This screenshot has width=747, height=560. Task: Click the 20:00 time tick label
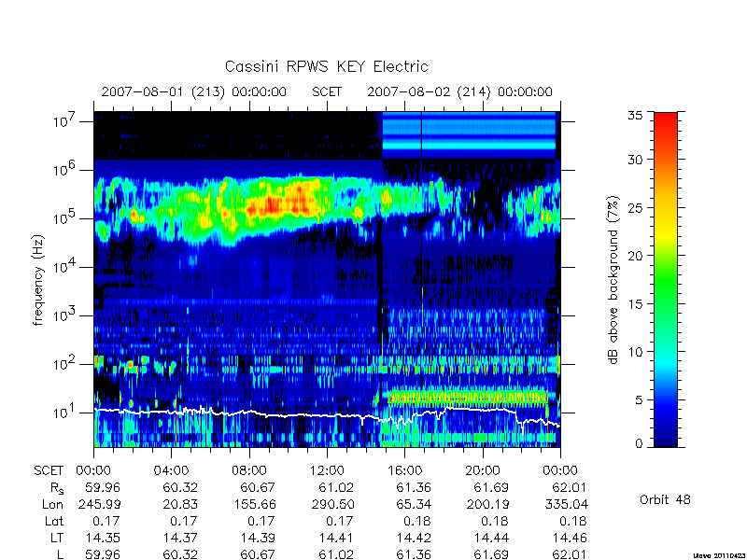[x=483, y=470]
